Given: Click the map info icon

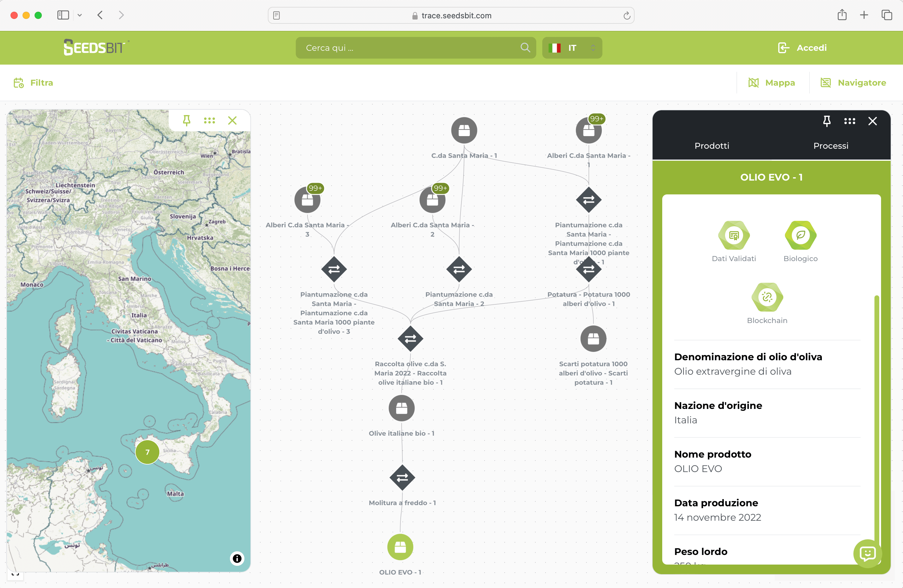Looking at the screenshot, I should (237, 558).
